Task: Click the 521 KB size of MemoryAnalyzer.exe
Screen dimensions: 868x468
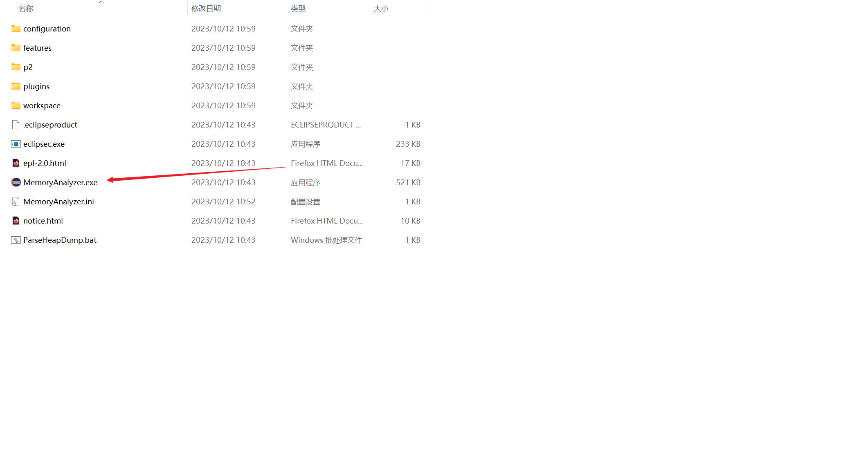Action: 408,182
